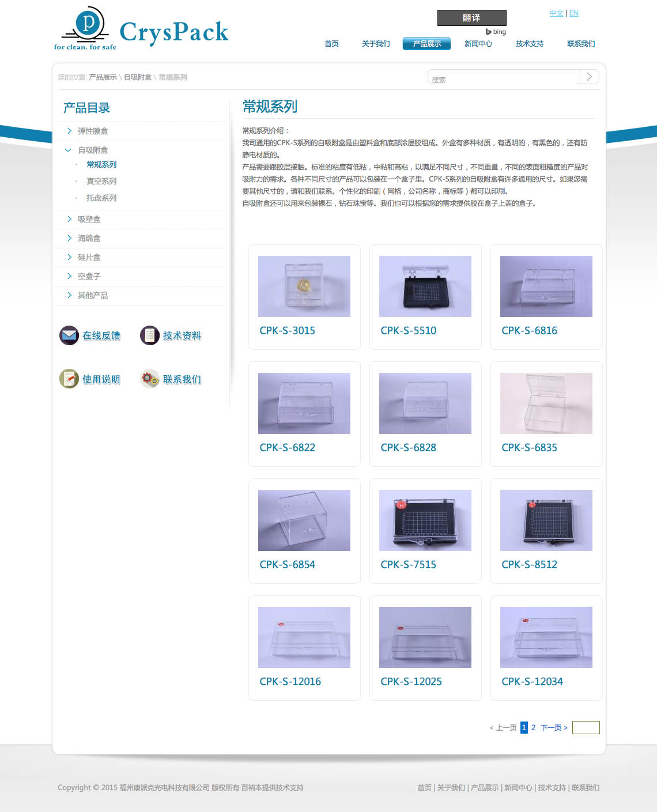Viewport: 657px width, 812px height.
Task: Click the page number box beside 下一页
Action: point(586,728)
